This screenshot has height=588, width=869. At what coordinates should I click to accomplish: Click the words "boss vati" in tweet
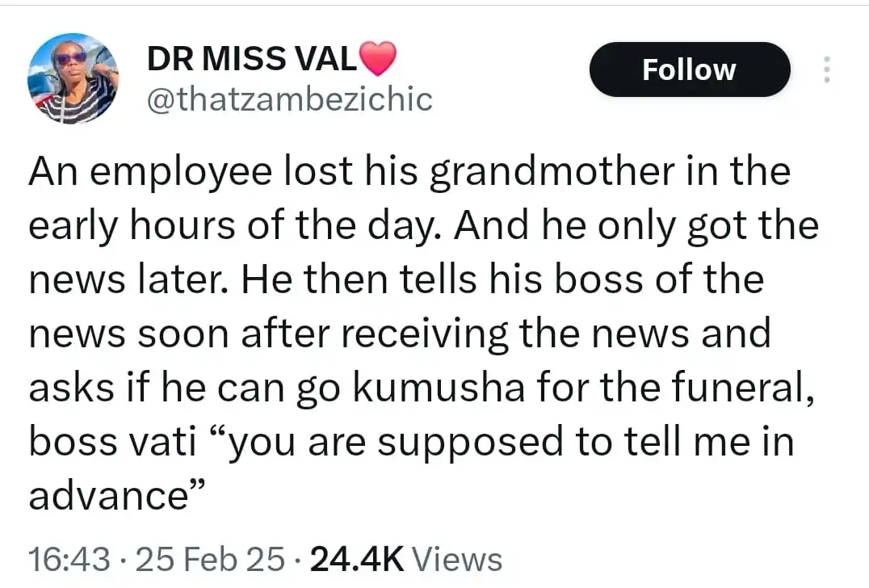point(110,440)
